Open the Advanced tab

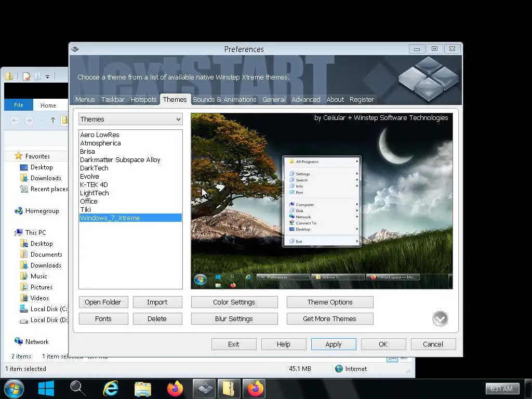pos(305,99)
